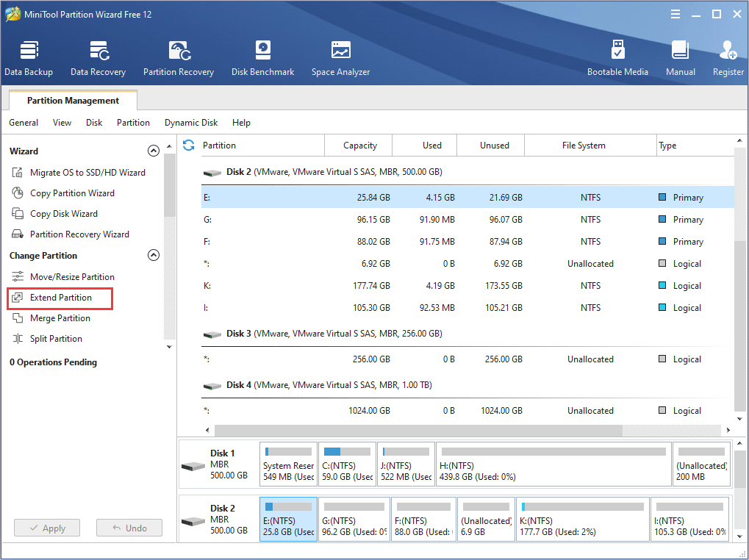This screenshot has width=749, height=560.
Task: Click the Split Partition icon
Action: click(x=17, y=339)
